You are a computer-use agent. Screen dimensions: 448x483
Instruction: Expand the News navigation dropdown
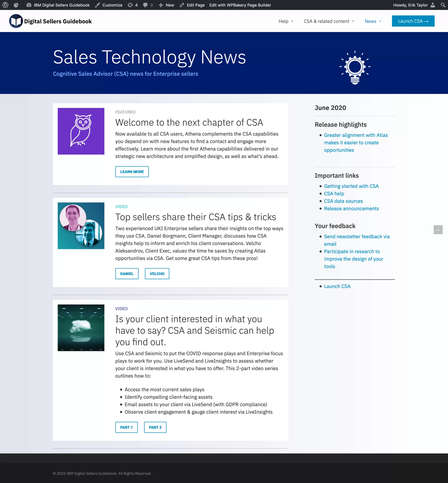tap(373, 21)
